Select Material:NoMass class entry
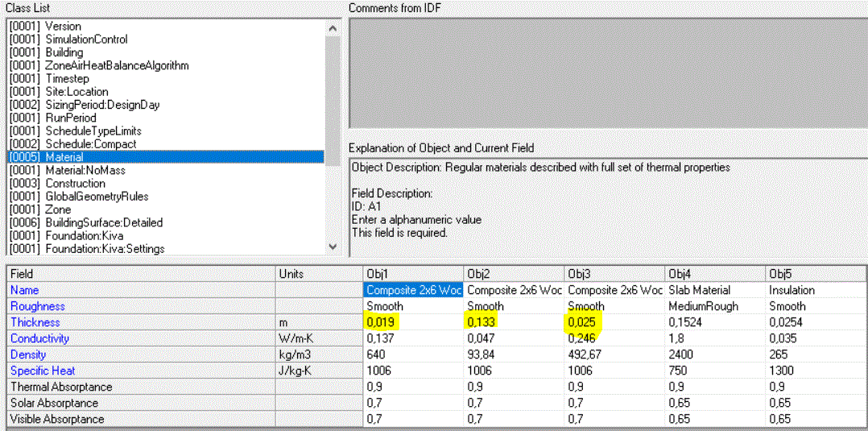 pos(166,171)
